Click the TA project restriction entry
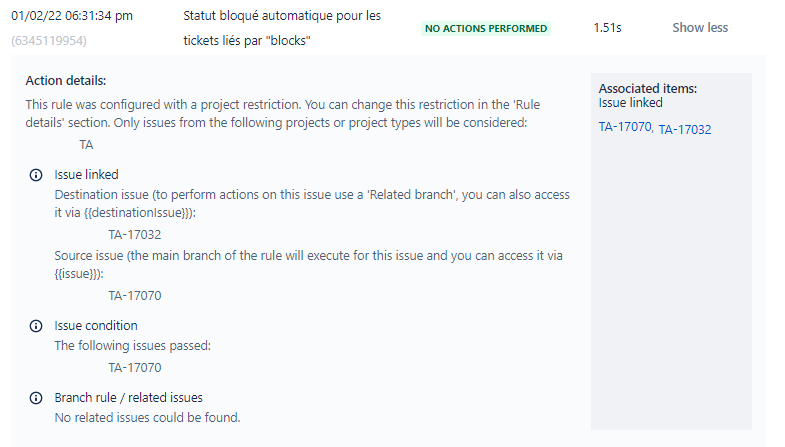The width and height of the screenshot is (785, 447). [x=86, y=145]
